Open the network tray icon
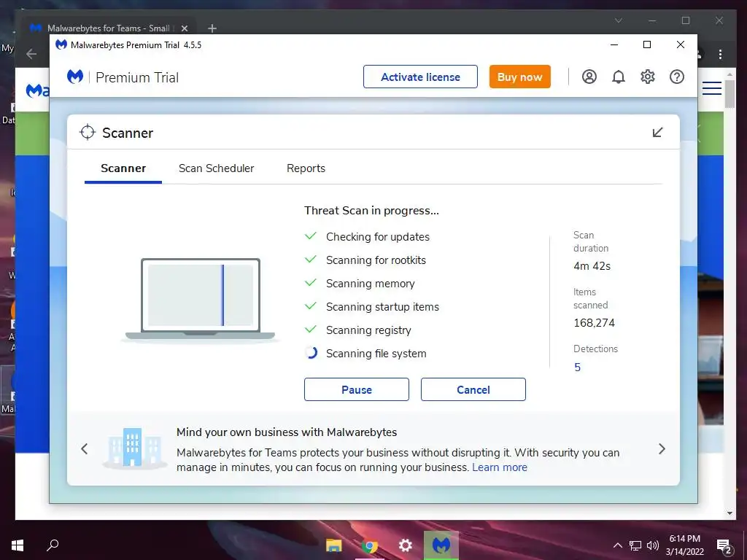Screen dimensions: 747x560 (635, 545)
